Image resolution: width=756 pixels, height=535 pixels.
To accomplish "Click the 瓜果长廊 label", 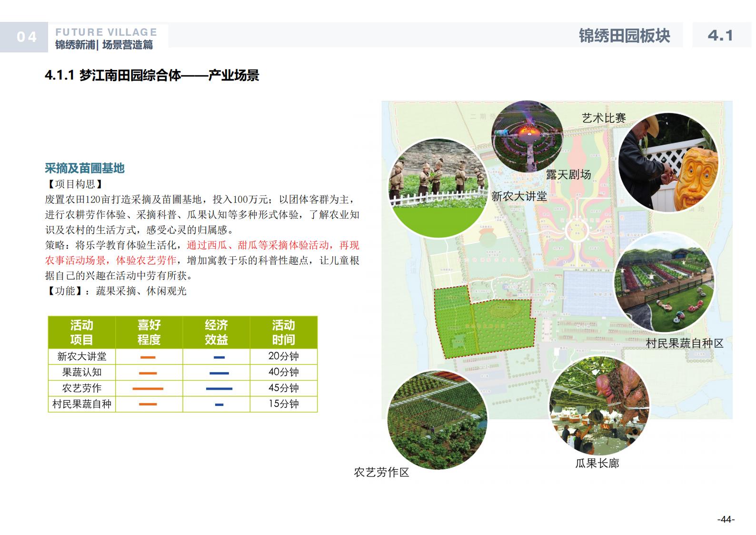I will tap(597, 463).
